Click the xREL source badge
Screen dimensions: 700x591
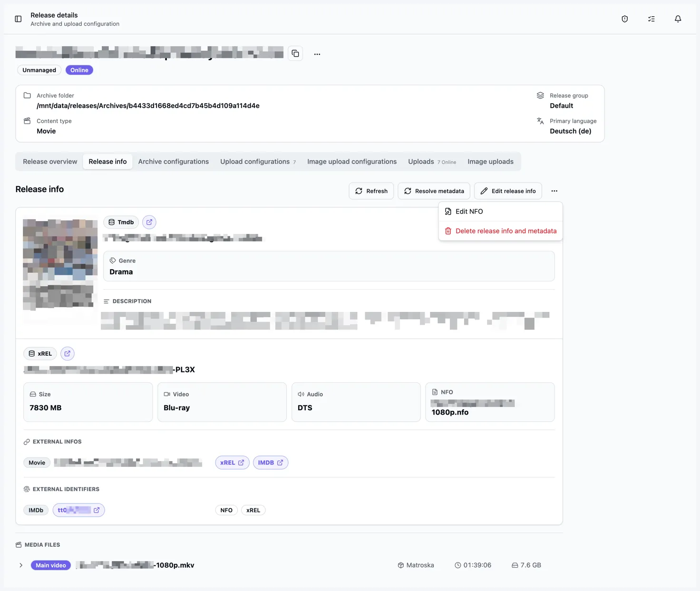[x=40, y=354]
